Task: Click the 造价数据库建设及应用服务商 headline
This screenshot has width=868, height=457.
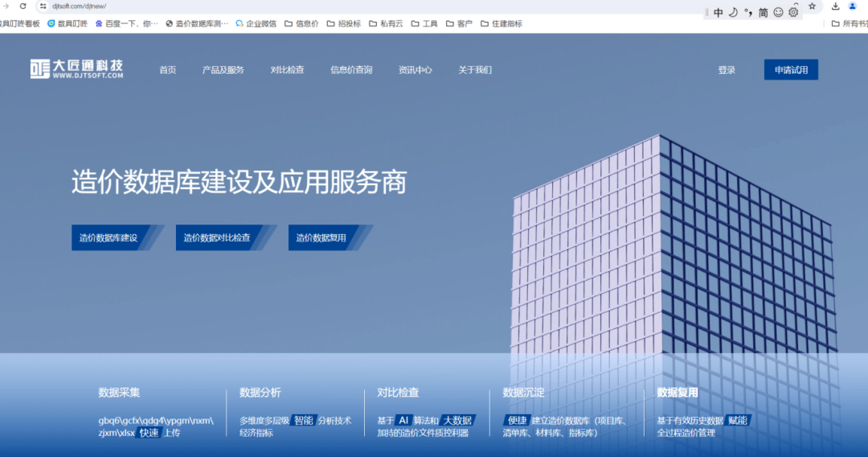Action: point(240,182)
